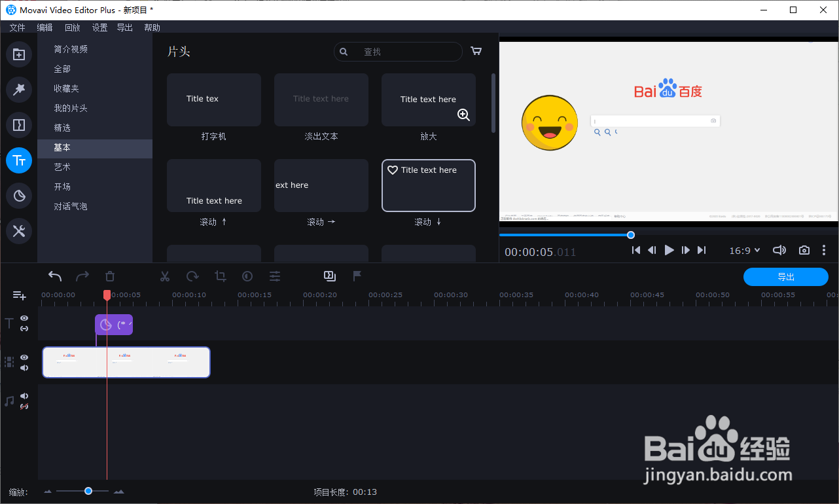Click the zoom out mountain icon

pyautogui.click(x=48, y=492)
